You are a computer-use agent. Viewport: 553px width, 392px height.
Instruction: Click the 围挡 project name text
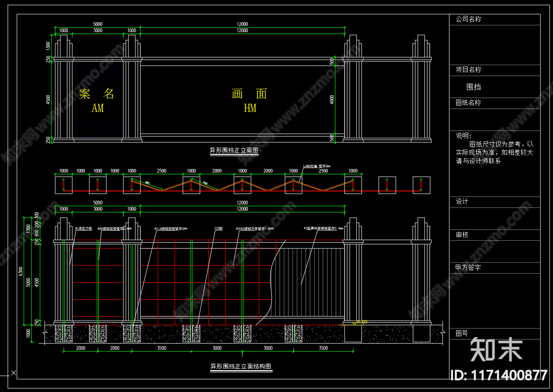pos(474,87)
